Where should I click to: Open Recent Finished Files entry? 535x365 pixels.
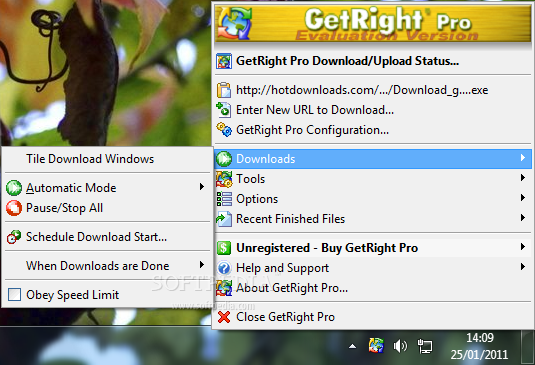tap(373, 219)
